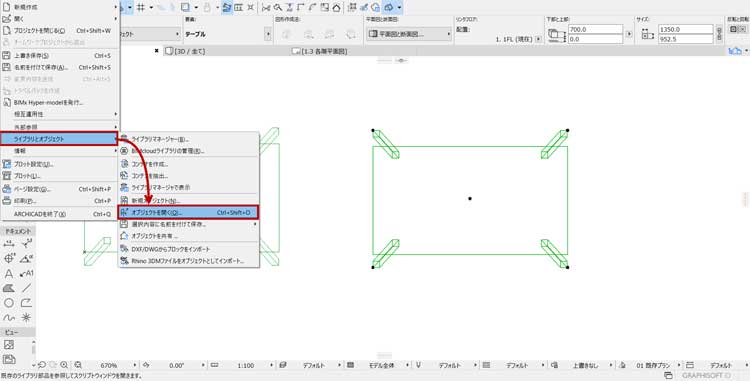The height and width of the screenshot is (381, 750).
Task: Select 印刷 menu entry
Action: pos(59,201)
